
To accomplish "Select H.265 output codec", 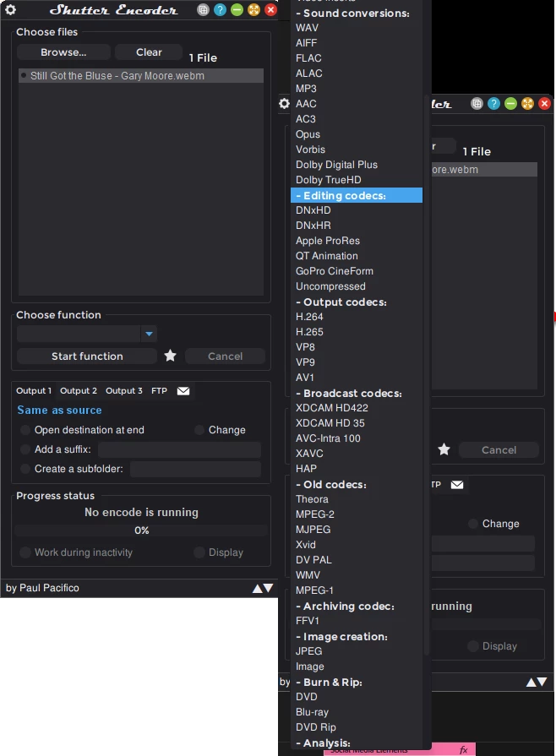I will pos(309,332).
